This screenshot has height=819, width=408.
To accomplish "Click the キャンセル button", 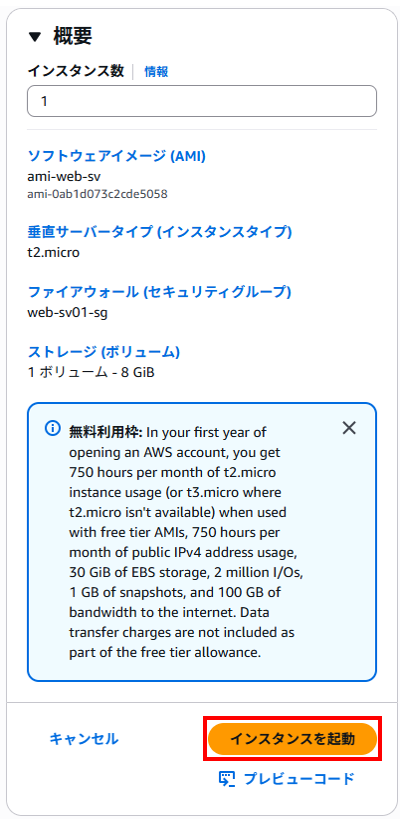I will pyautogui.click(x=84, y=739).
